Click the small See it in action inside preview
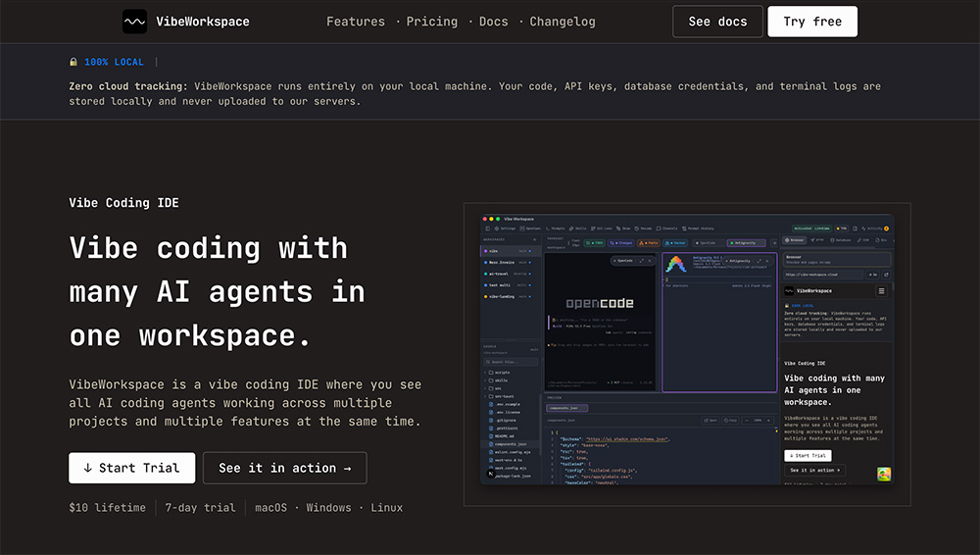Screen dimensions: 980x555 (x=815, y=470)
